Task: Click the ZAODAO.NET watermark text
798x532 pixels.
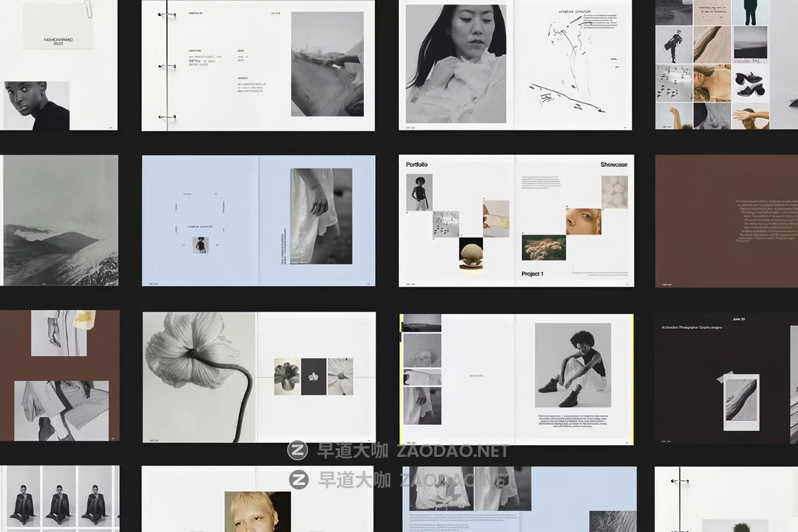Action: pyautogui.click(x=452, y=452)
